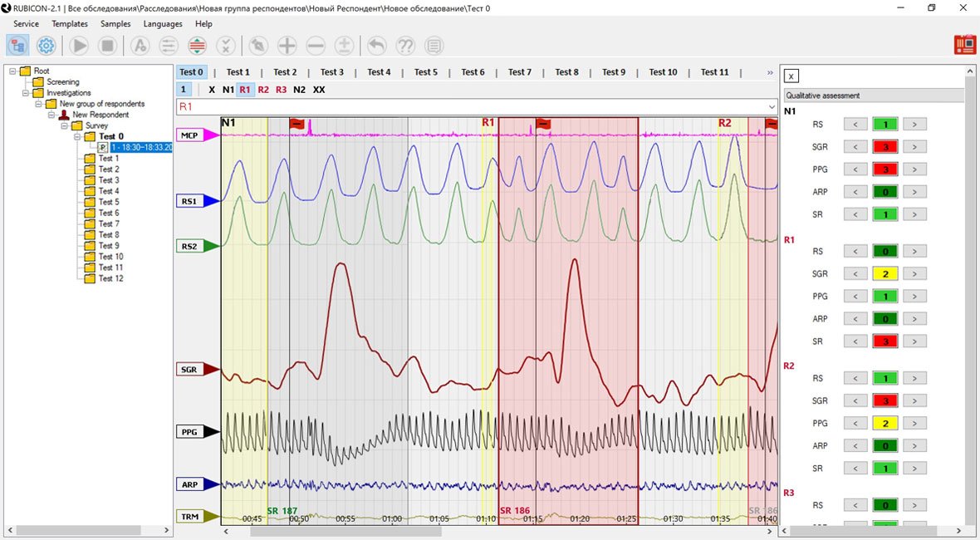The height and width of the screenshot is (540, 980).
Task: Select the R2 question button
Action: click(x=263, y=90)
